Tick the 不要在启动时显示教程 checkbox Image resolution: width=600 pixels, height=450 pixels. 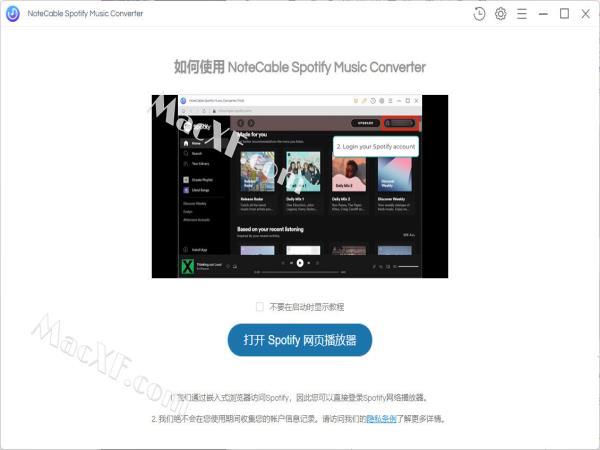click(260, 307)
